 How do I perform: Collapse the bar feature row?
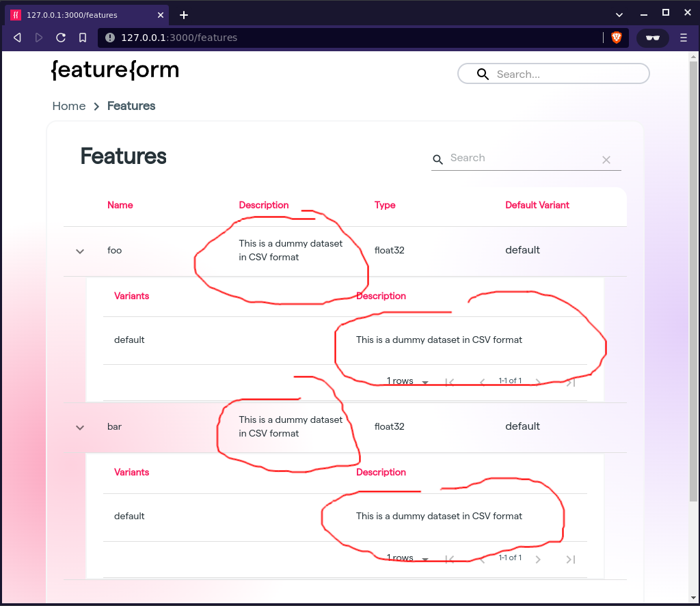click(80, 428)
